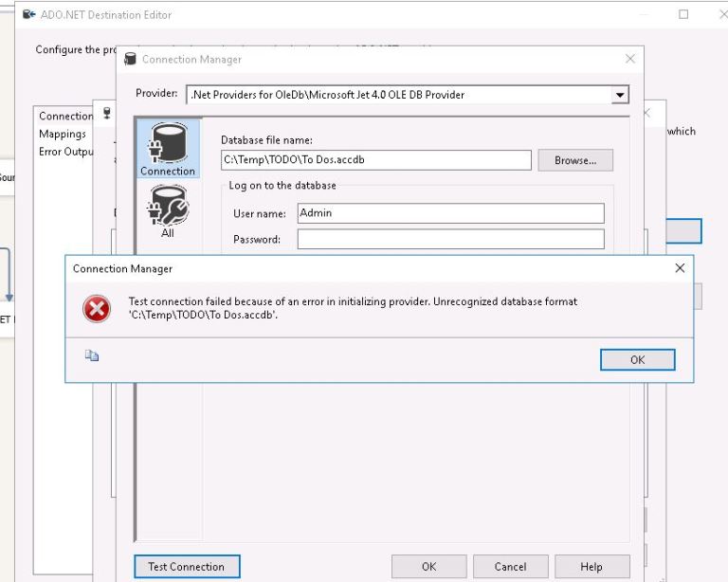This screenshot has height=582, width=728.
Task: Click the Database file name field
Action: pyautogui.click(x=376, y=160)
